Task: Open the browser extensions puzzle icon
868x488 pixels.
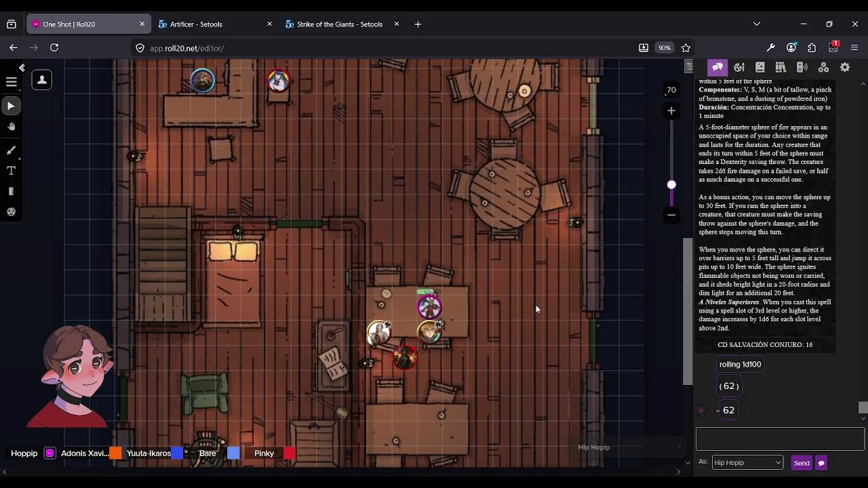Action: [812, 47]
